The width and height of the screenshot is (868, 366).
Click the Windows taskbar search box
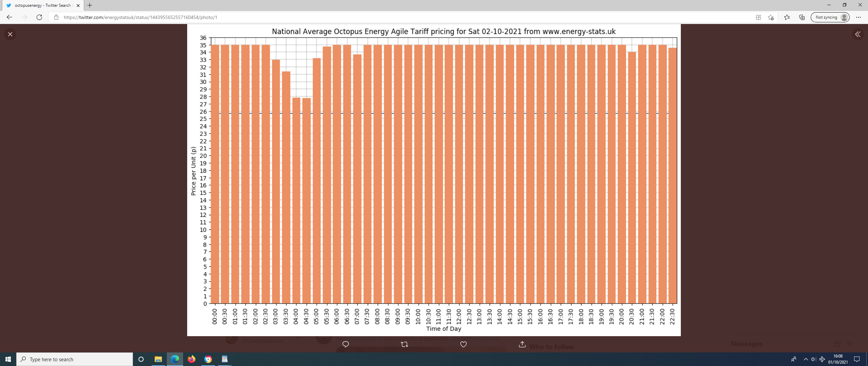tap(75, 359)
